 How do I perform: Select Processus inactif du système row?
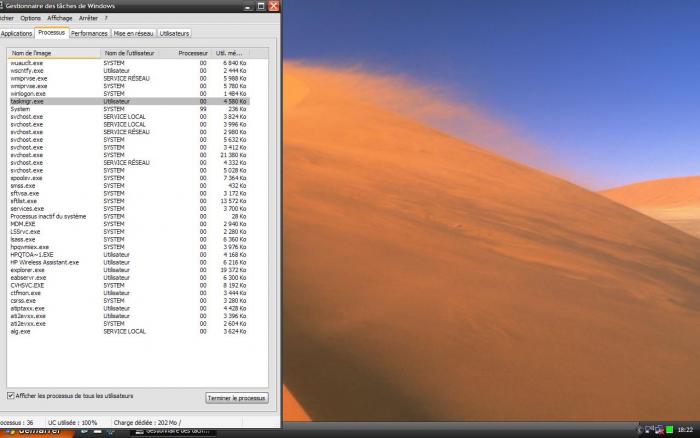click(129, 216)
